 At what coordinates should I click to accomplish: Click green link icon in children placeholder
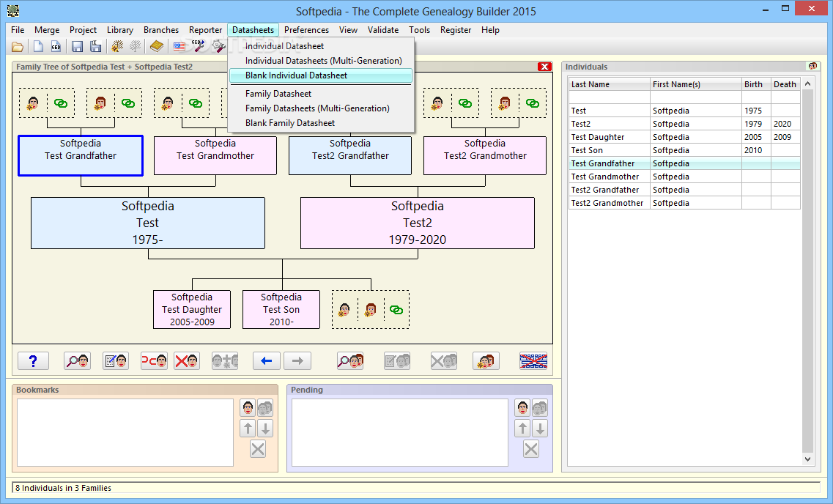396,310
